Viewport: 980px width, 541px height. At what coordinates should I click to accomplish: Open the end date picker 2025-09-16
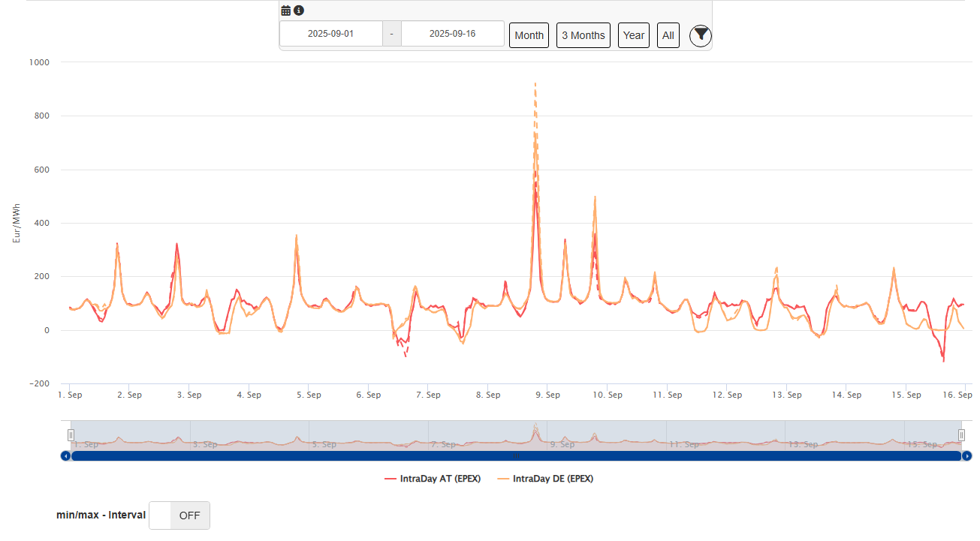(x=452, y=34)
